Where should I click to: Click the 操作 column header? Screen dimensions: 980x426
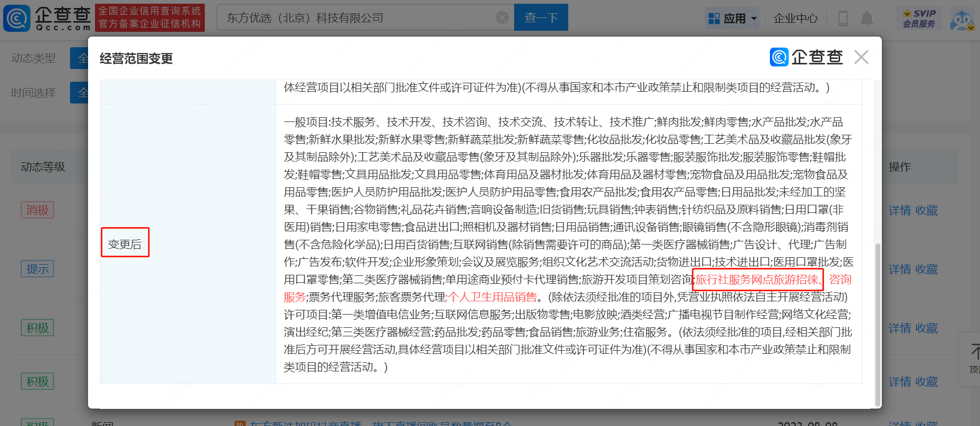(900, 167)
